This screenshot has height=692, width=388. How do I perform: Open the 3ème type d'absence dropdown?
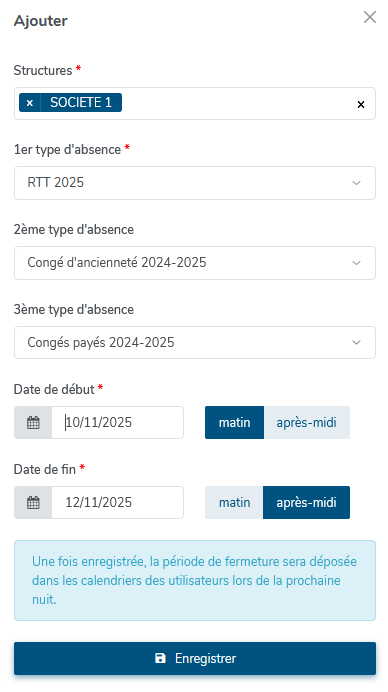pyautogui.click(x=195, y=342)
